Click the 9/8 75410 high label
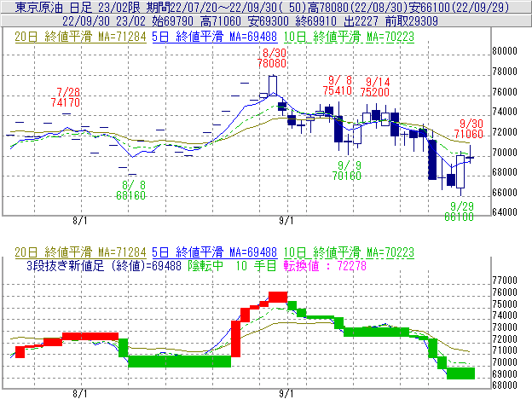The image size is (532, 405). [338, 85]
